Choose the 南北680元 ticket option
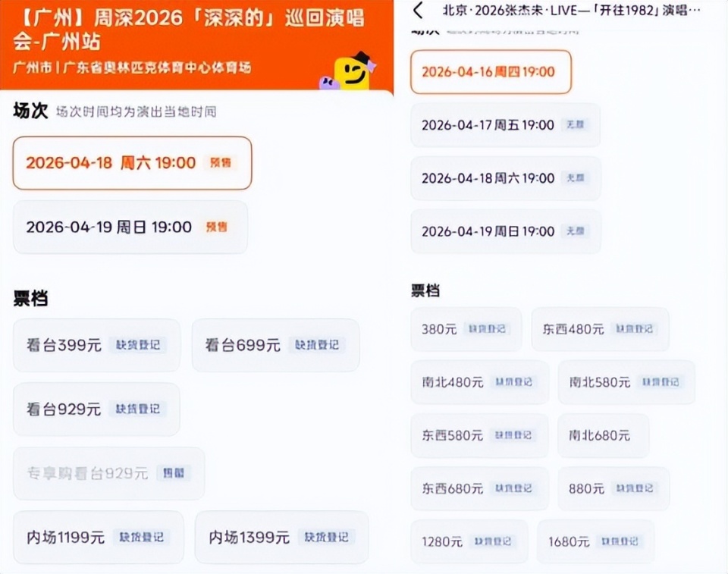The width and height of the screenshot is (728, 574). coord(604,435)
